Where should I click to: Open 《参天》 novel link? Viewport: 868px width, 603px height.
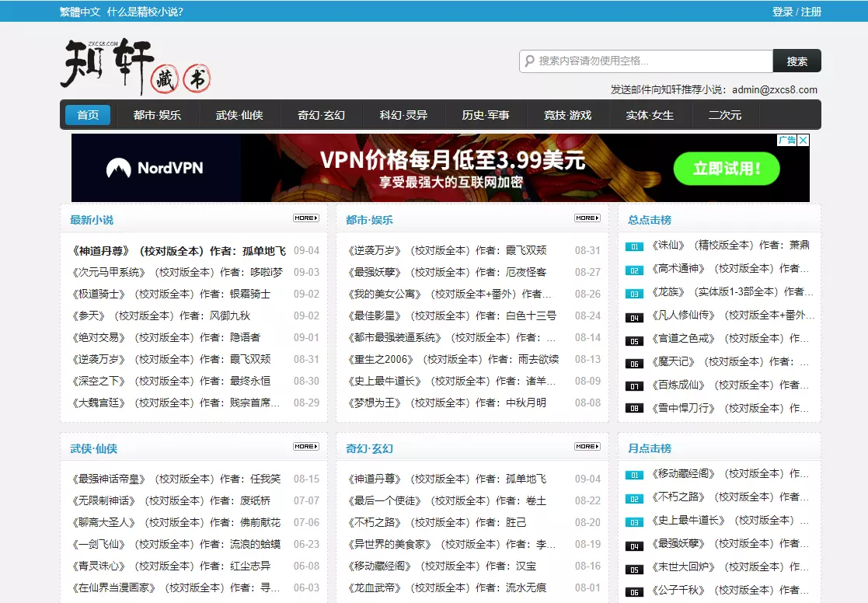click(x=161, y=315)
